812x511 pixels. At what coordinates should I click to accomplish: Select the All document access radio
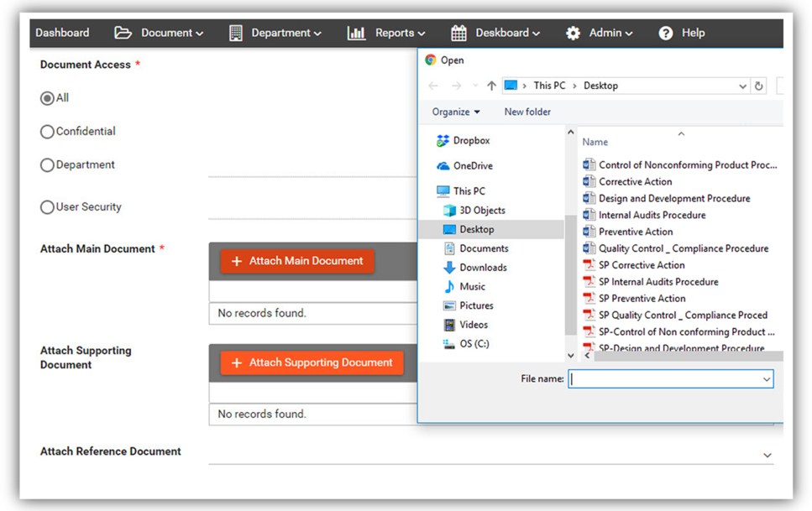(x=47, y=98)
